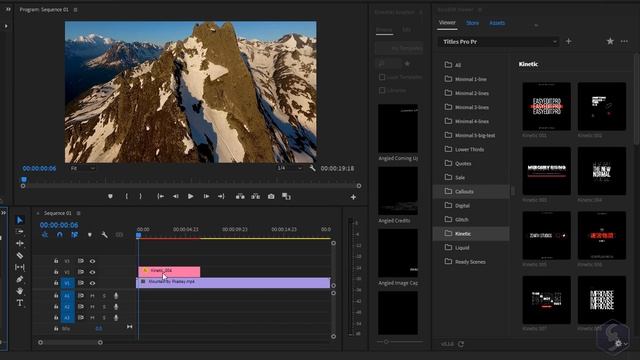Image resolution: width=640 pixels, height=360 pixels.
Task: Toggle the V3 track eye icon
Action: 93,261
